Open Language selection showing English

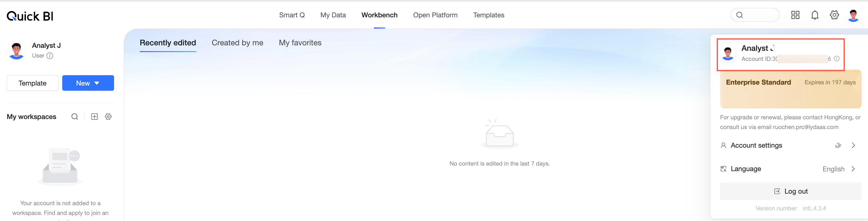point(791,169)
